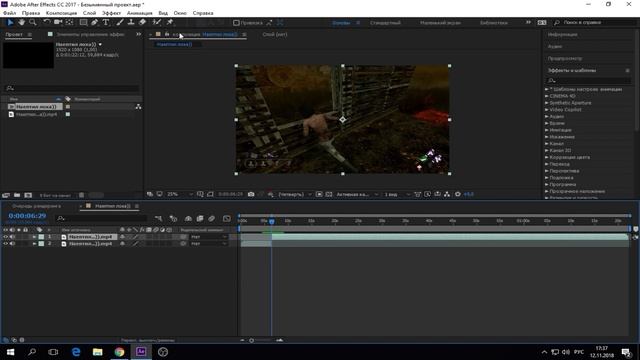Screen dimensions: 640x360
Task: Open Chrome from the Windows taskbar
Action: tap(119, 352)
